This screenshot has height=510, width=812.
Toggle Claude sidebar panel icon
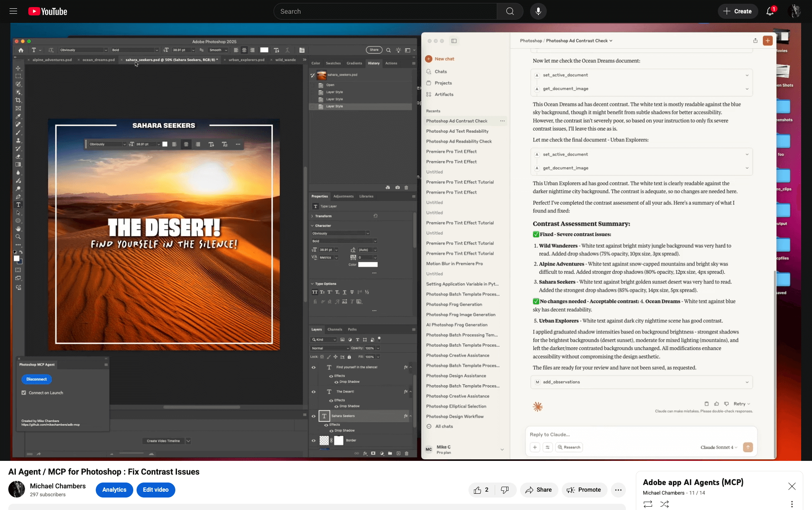[x=454, y=41]
